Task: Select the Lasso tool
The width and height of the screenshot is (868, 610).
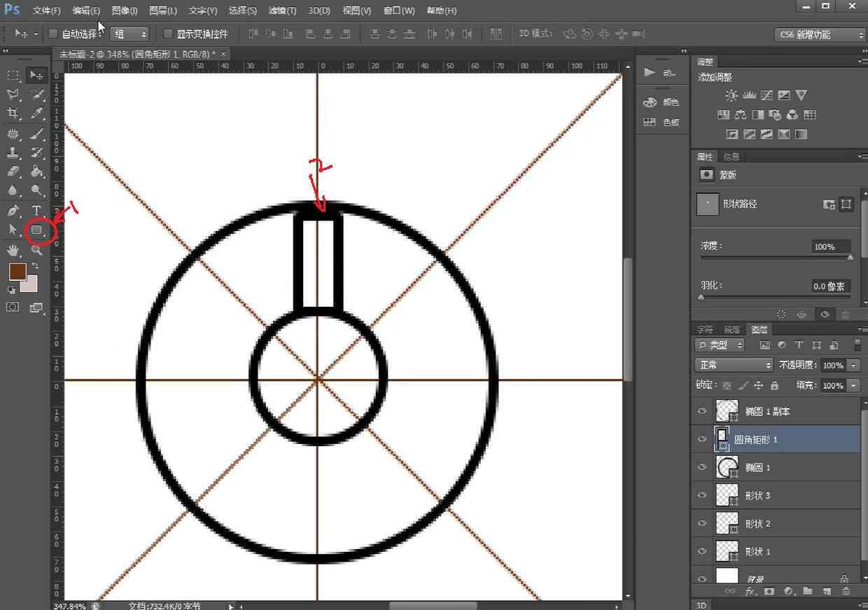Action: coord(13,95)
